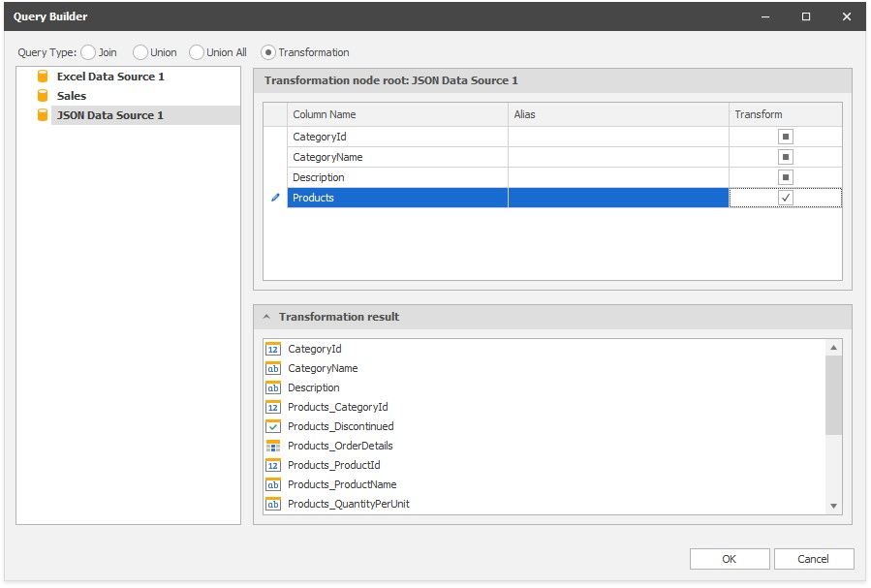Uncheck Transform checkbox for Products row
Image resolution: width=871 pixels, height=588 pixels.
[x=785, y=198]
